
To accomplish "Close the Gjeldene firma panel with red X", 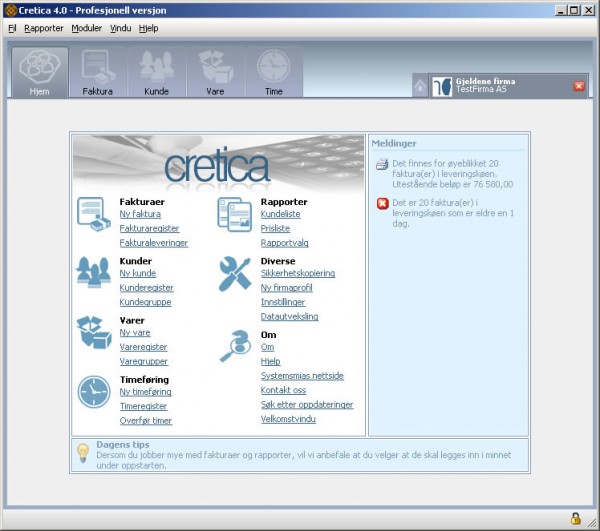I will coord(579,86).
